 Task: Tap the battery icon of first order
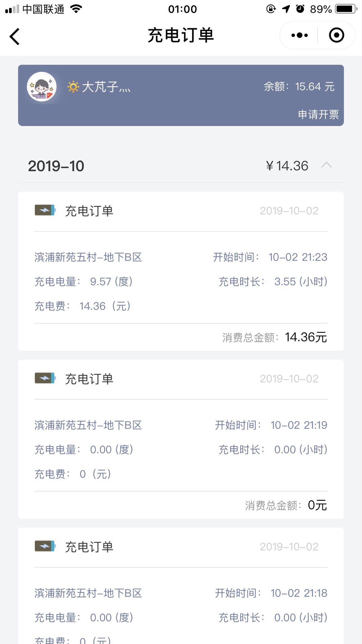tap(45, 210)
